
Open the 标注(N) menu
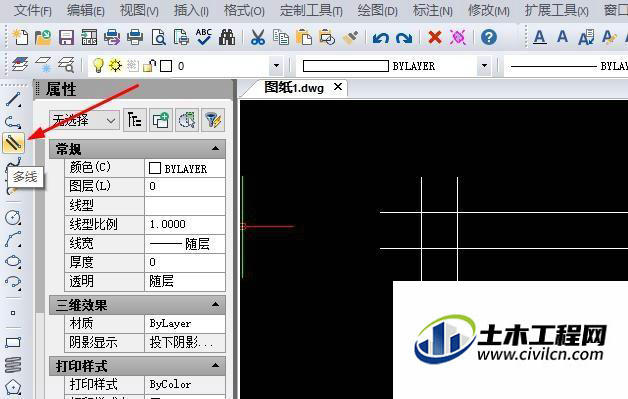pyautogui.click(x=433, y=10)
